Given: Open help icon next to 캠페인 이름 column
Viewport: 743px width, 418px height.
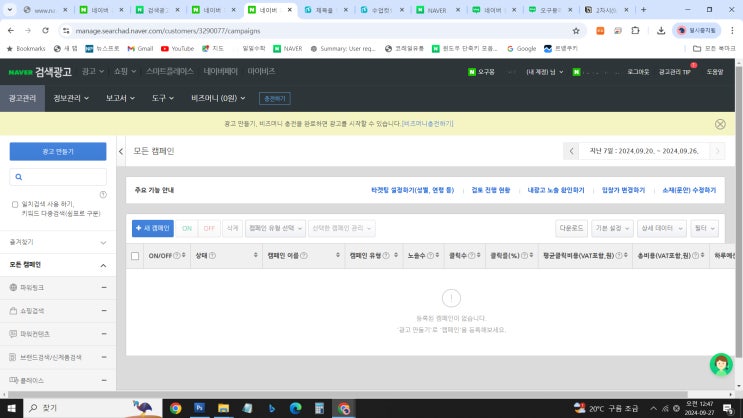Looking at the screenshot, I should [304, 256].
